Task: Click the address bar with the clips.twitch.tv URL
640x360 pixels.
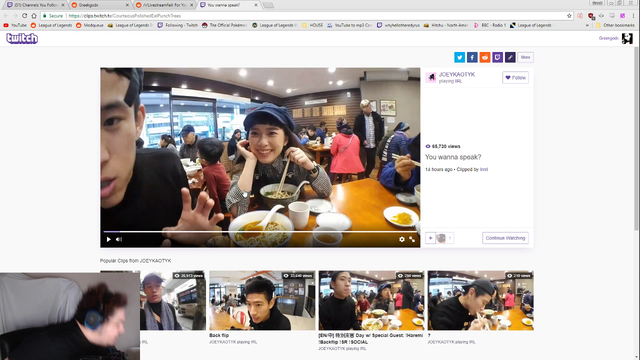Action: pyautogui.click(x=306, y=16)
